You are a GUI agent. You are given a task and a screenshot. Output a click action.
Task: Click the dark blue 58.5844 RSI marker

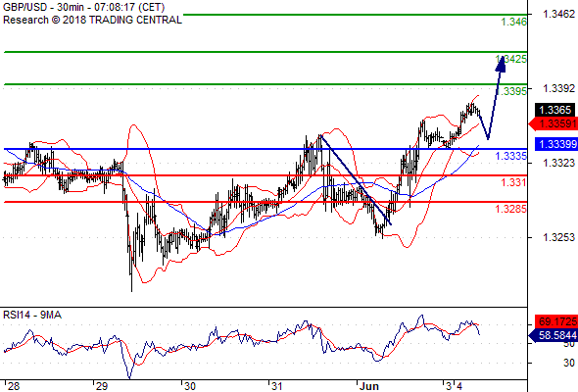(x=553, y=335)
